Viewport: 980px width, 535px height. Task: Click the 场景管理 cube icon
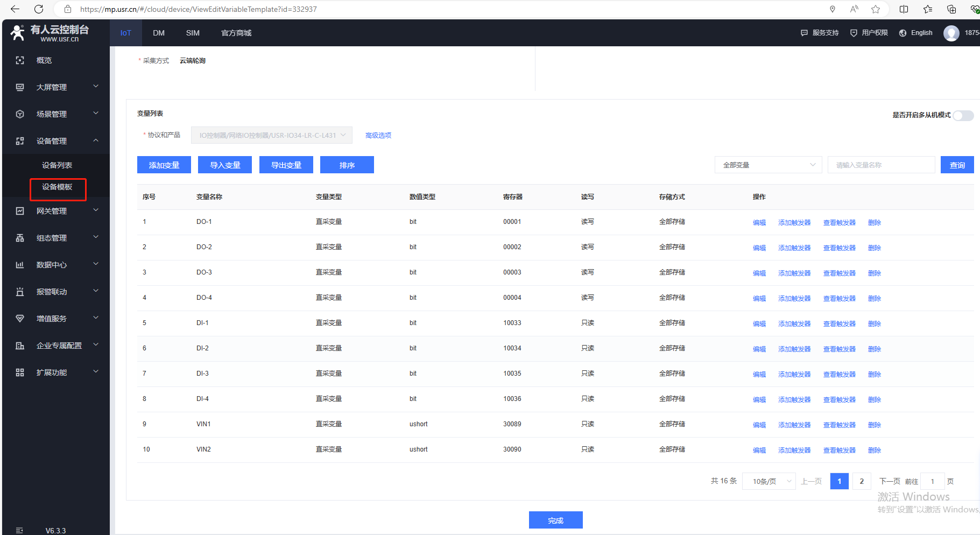[x=20, y=114]
